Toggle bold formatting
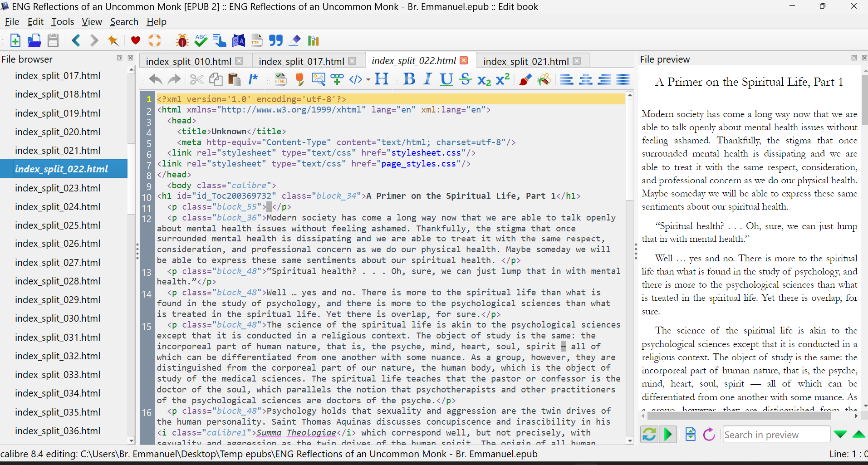 [409, 79]
